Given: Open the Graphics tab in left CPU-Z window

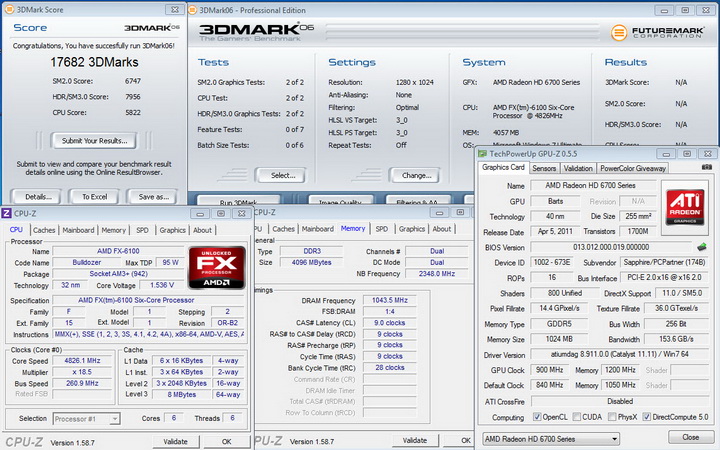Looking at the screenshot, I should click(x=172, y=230).
